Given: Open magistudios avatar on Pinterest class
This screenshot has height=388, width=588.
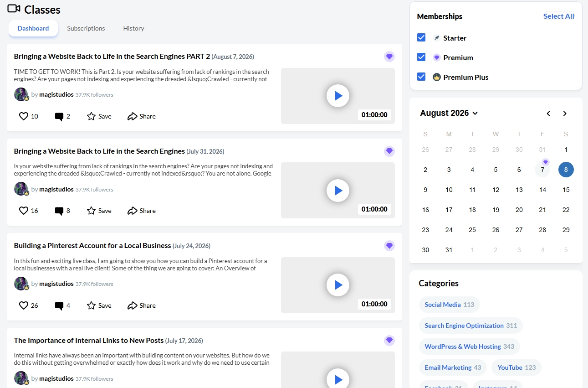Looking at the screenshot, I should (21, 284).
